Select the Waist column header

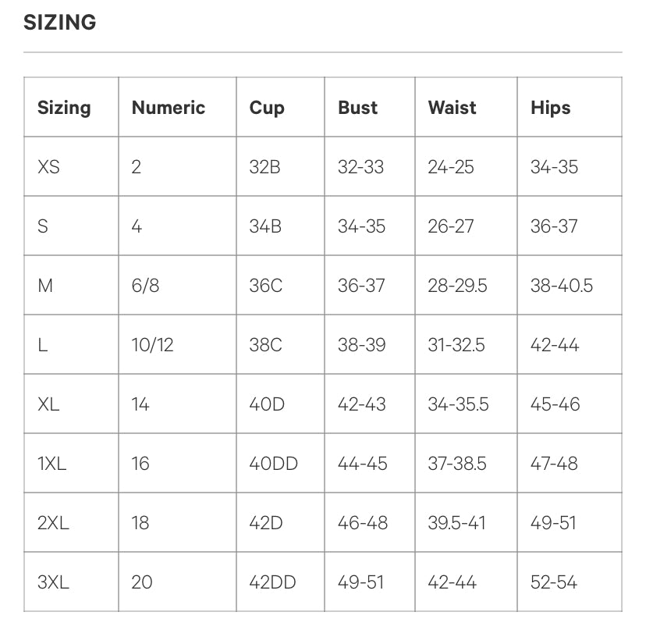click(452, 108)
